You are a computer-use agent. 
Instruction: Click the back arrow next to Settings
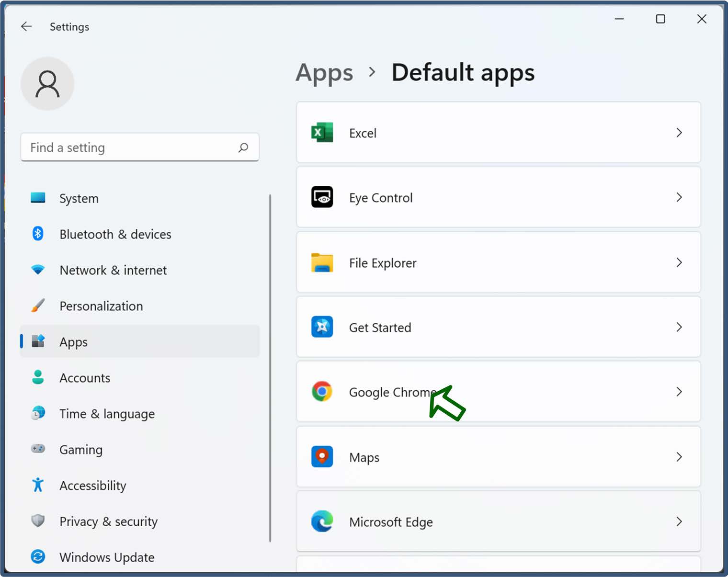click(x=26, y=26)
